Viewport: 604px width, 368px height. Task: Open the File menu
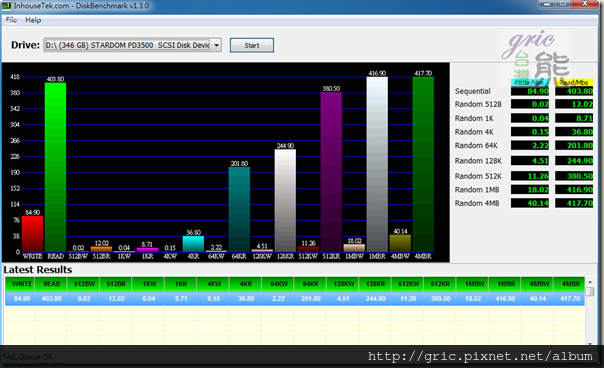(11, 20)
